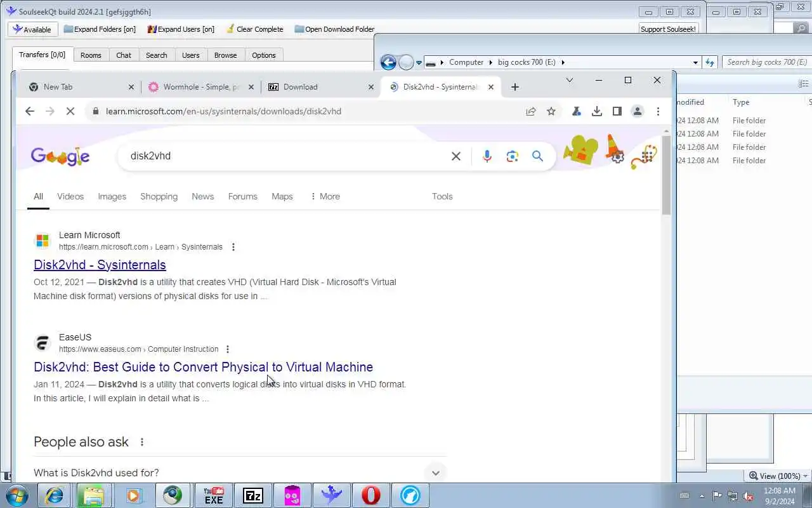
Task: Toggle Soulseek Expand Folders [on]
Action: (x=100, y=29)
